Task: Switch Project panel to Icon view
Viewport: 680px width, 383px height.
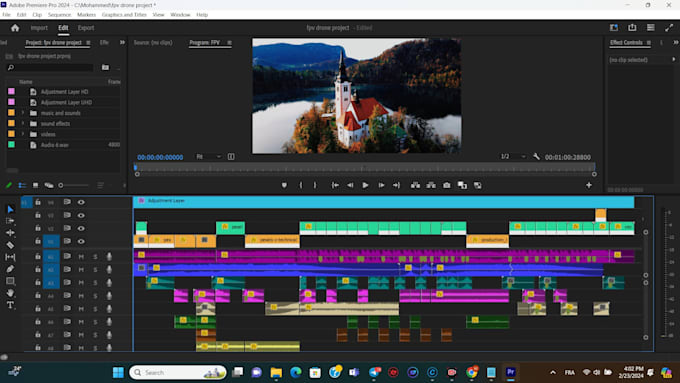Action: (36, 185)
